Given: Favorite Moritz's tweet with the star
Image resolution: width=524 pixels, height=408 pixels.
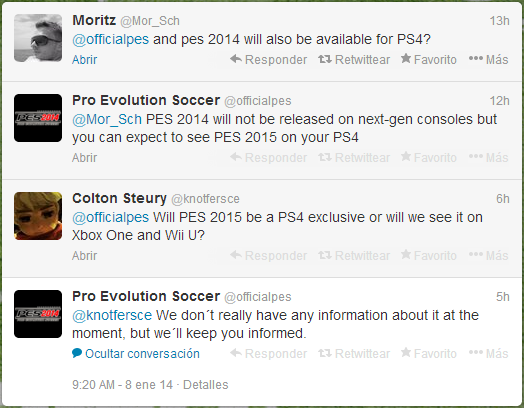Looking at the screenshot, I should (x=429, y=59).
